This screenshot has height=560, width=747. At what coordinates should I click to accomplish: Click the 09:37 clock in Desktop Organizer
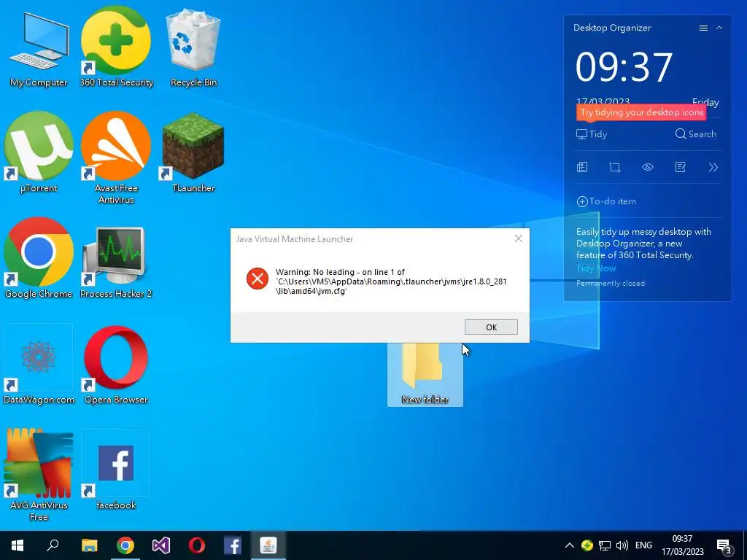tap(624, 66)
